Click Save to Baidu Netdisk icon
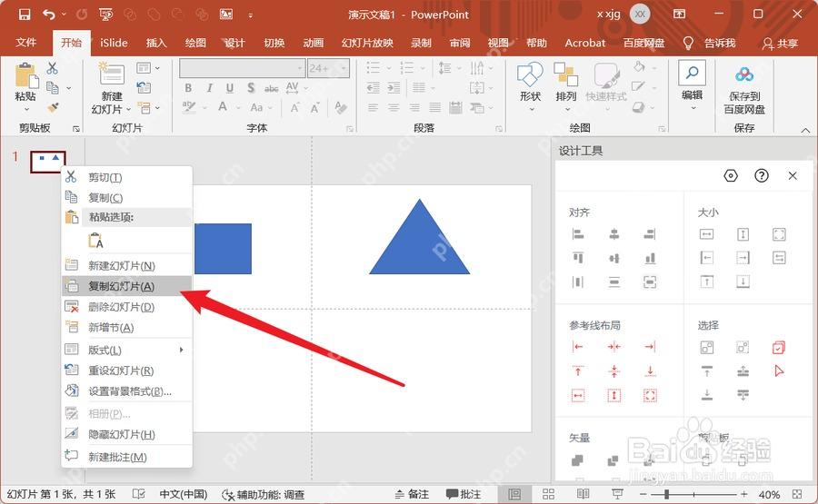This screenshot has width=818, height=504. click(743, 75)
